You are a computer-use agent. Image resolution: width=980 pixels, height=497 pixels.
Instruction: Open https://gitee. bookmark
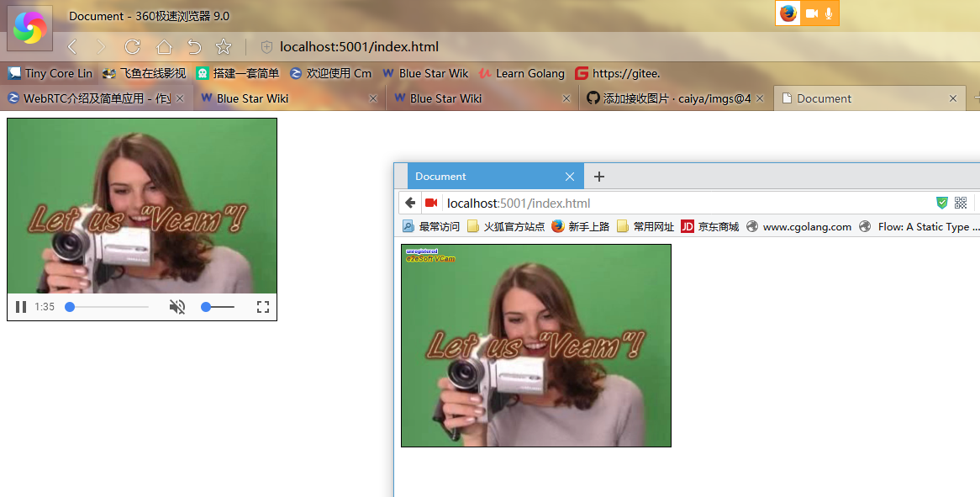[x=618, y=73]
